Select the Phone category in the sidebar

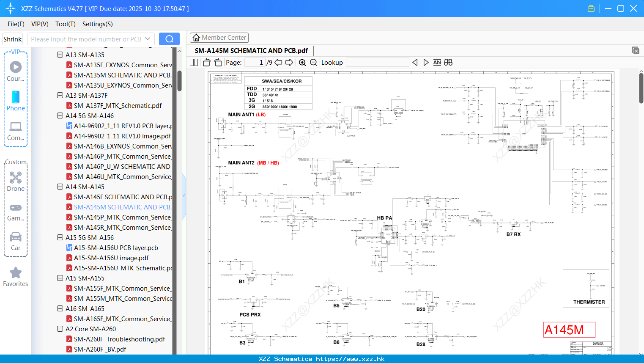[x=16, y=101]
